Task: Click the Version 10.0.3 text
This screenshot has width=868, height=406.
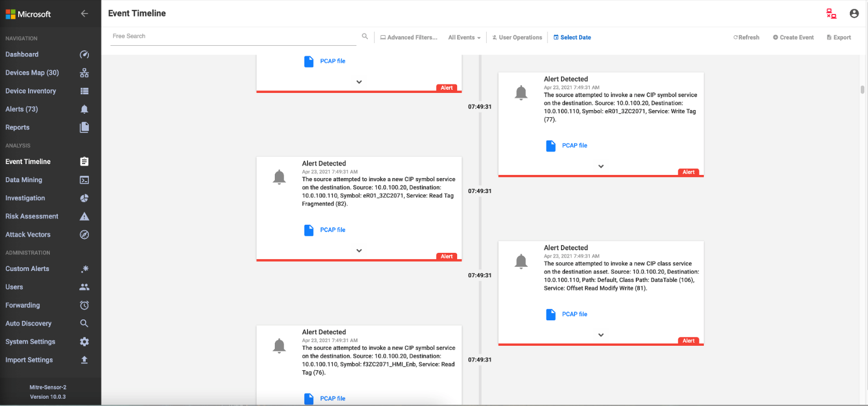Action: [x=48, y=397]
